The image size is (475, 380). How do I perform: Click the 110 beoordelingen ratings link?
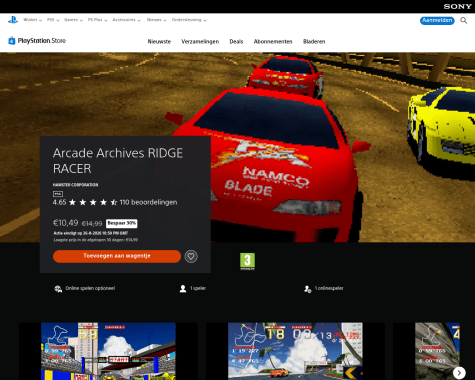coord(148,202)
